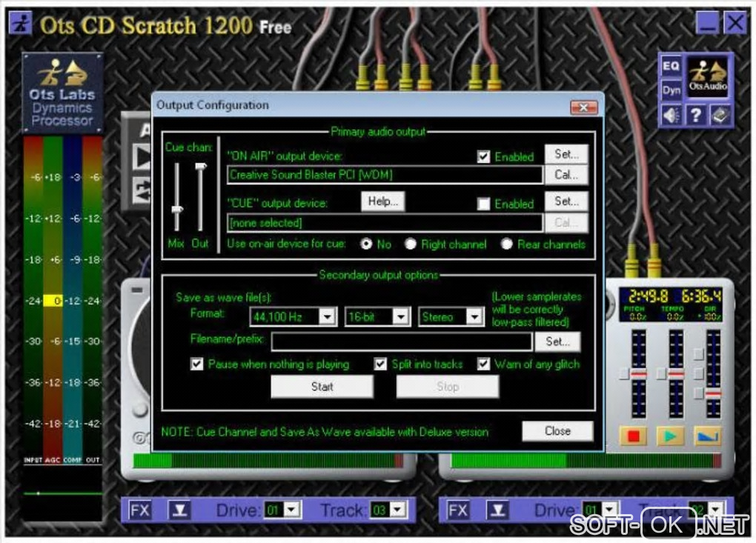Screen dimensions: 756x543
Task: Open the EQ panel button
Action: point(671,66)
